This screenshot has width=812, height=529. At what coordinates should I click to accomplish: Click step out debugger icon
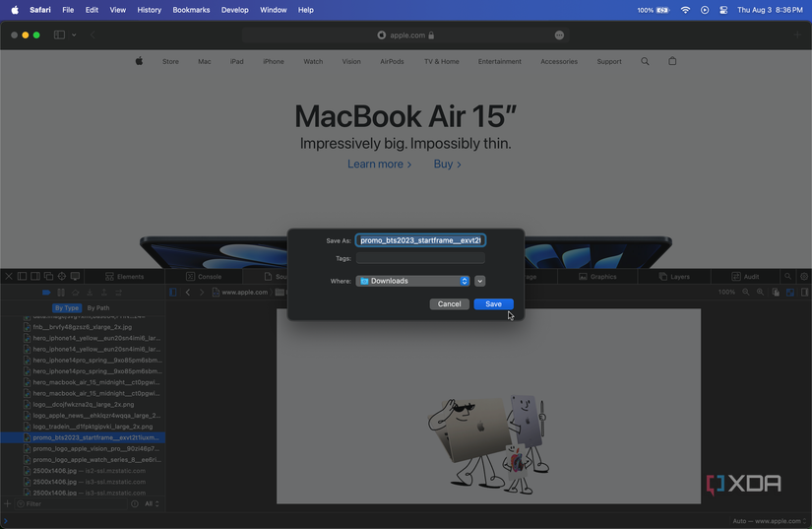(104, 293)
